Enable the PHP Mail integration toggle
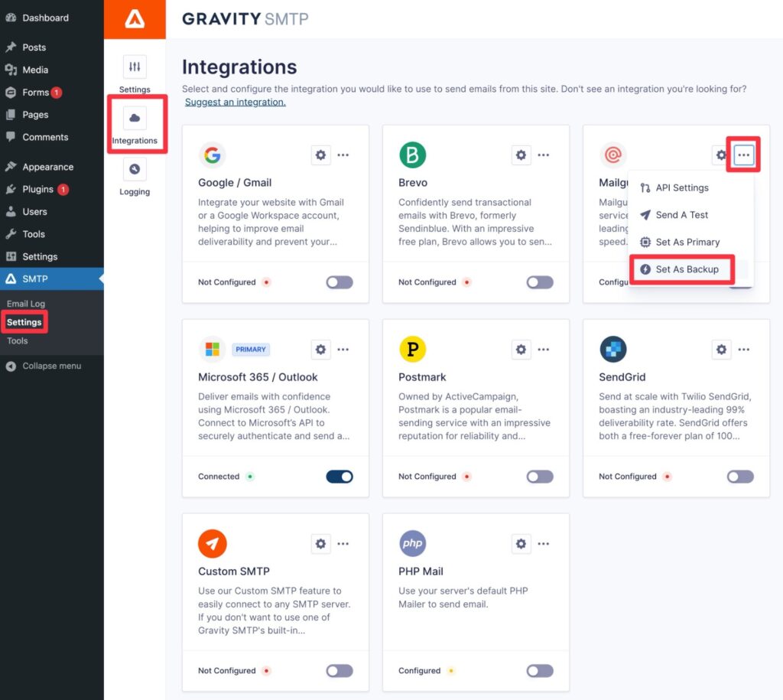 (x=540, y=670)
